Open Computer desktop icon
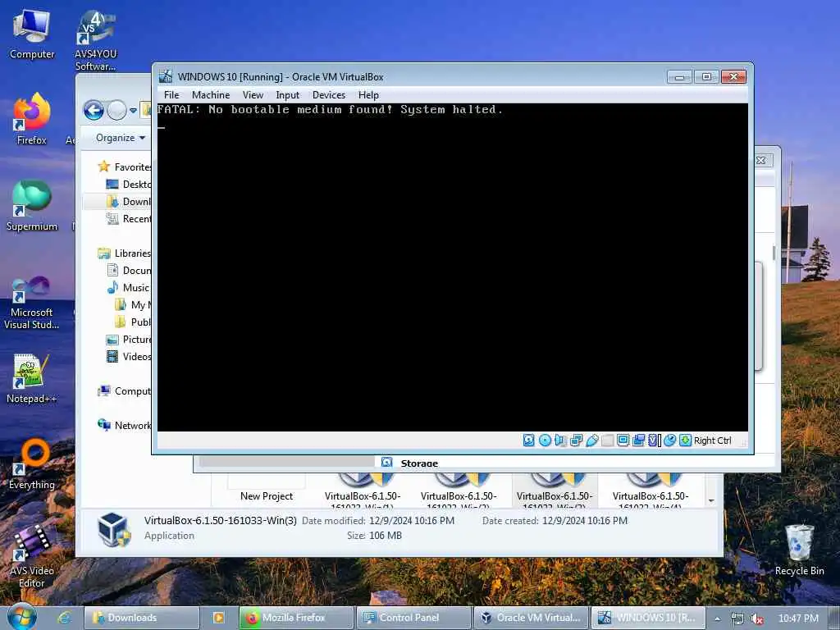 pyautogui.click(x=32, y=33)
